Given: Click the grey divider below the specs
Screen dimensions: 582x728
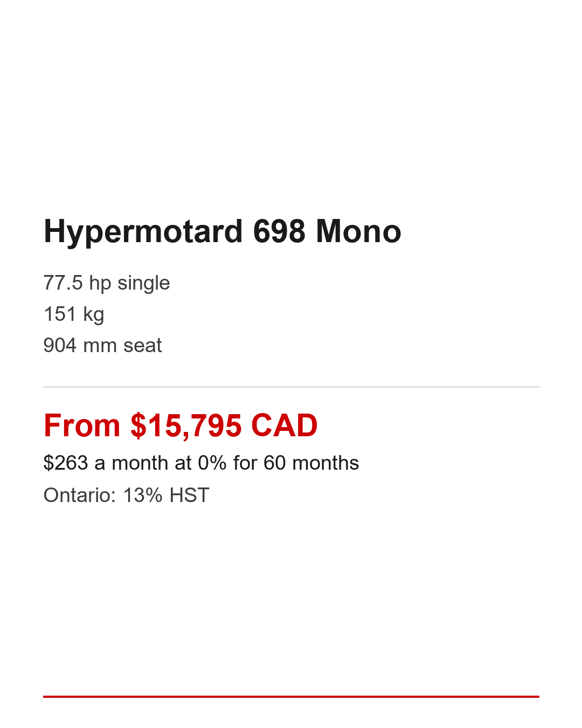Looking at the screenshot, I should (291, 387).
